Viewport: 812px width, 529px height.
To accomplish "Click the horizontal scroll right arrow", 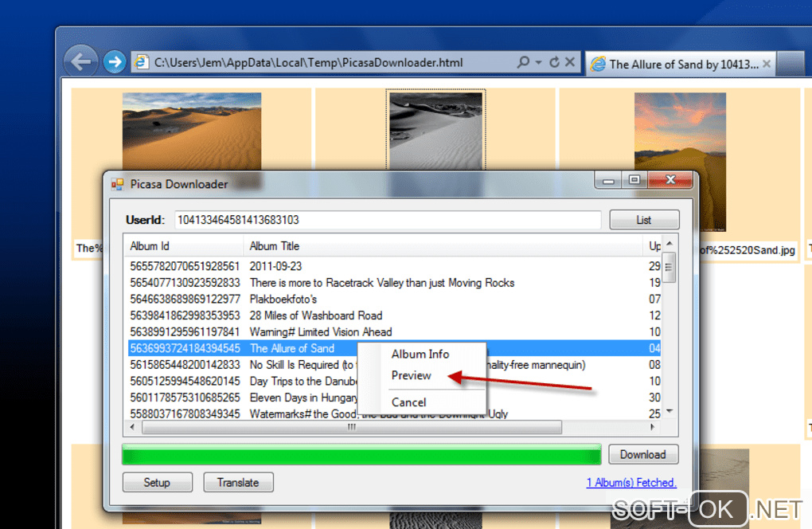I will coord(653,428).
